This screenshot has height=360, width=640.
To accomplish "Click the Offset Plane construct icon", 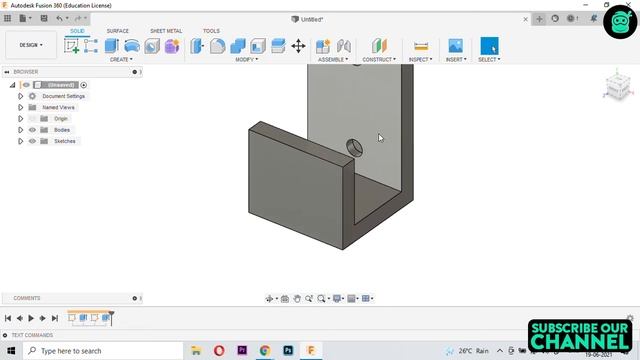I will pyautogui.click(x=379, y=46).
